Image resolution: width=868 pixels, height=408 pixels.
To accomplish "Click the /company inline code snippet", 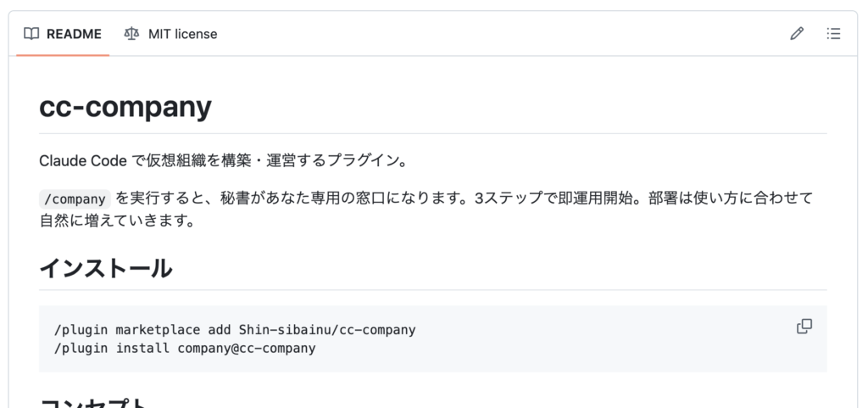I will pos(75,199).
